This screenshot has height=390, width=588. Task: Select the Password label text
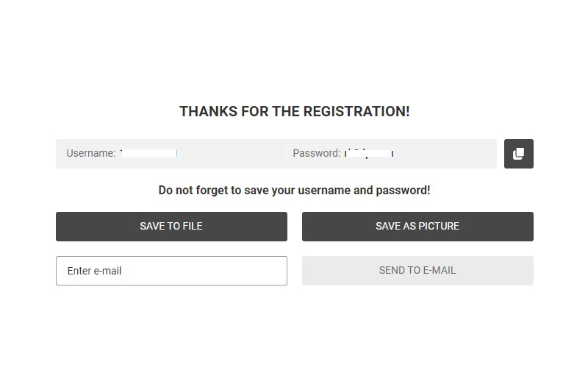[317, 153]
